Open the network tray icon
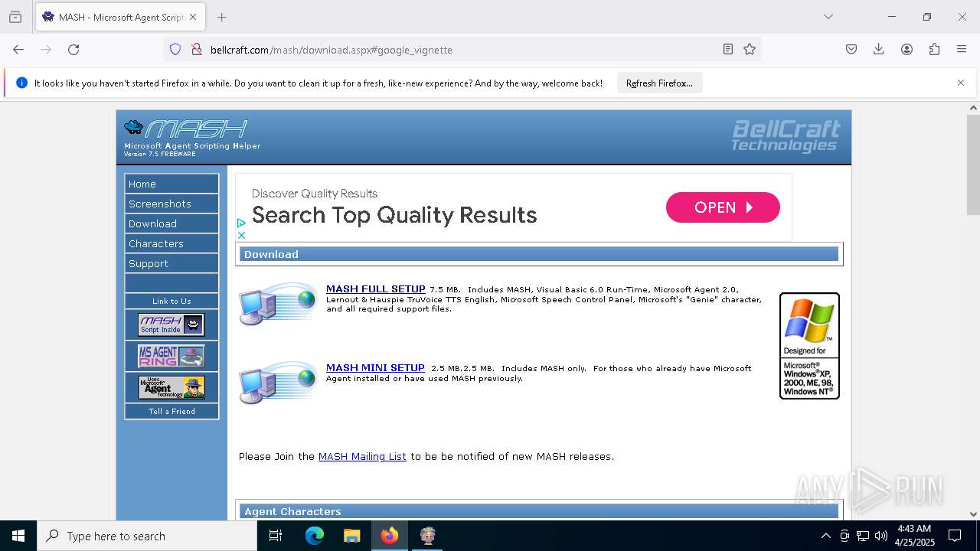 863,536
